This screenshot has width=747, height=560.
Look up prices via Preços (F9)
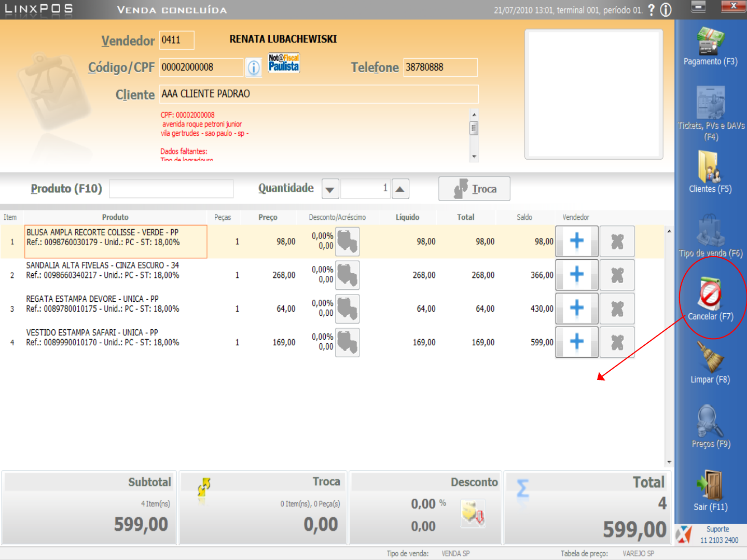tap(711, 427)
